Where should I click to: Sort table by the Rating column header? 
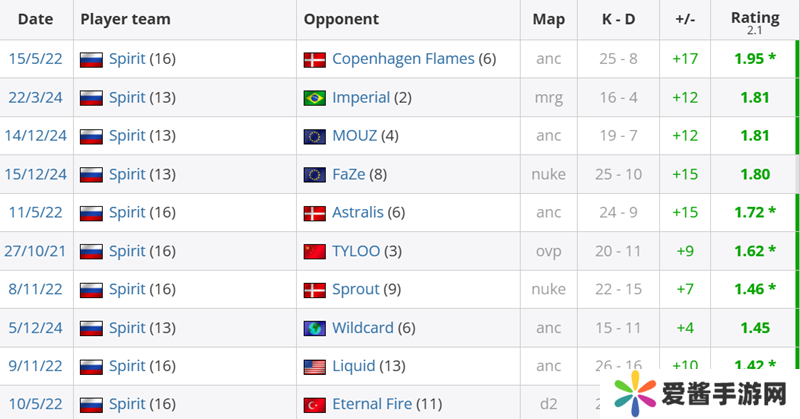[x=755, y=19]
